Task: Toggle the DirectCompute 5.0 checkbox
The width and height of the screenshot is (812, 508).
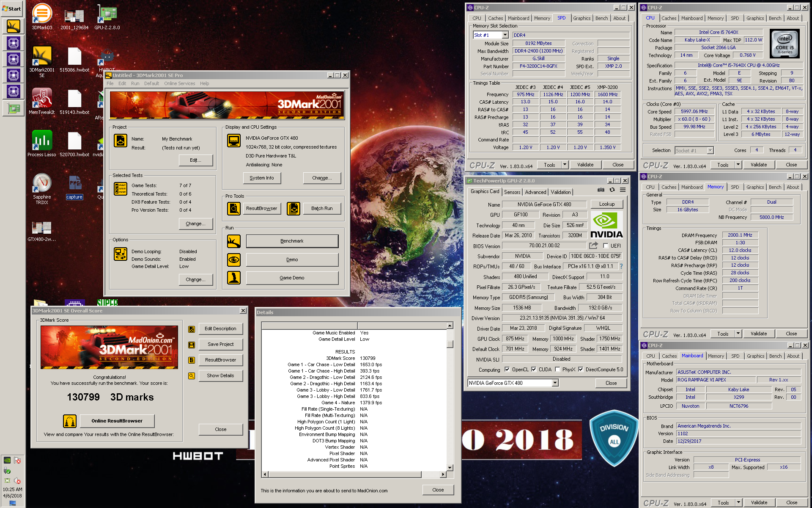Action: [581, 370]
